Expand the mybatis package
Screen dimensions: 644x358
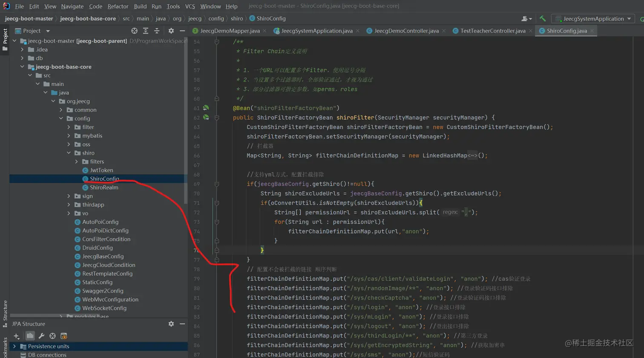[69, 136]
